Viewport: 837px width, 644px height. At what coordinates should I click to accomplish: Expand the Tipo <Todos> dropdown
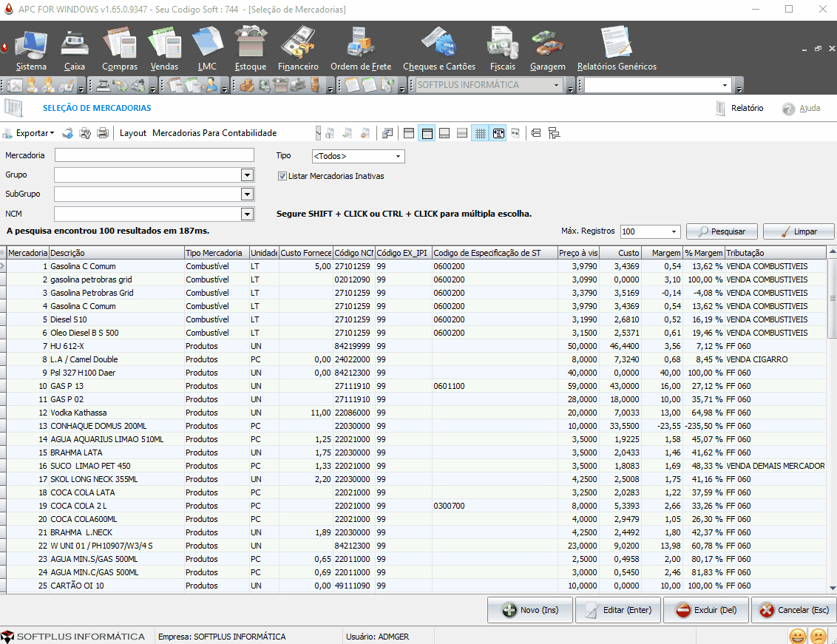click(x=398, y=157)
